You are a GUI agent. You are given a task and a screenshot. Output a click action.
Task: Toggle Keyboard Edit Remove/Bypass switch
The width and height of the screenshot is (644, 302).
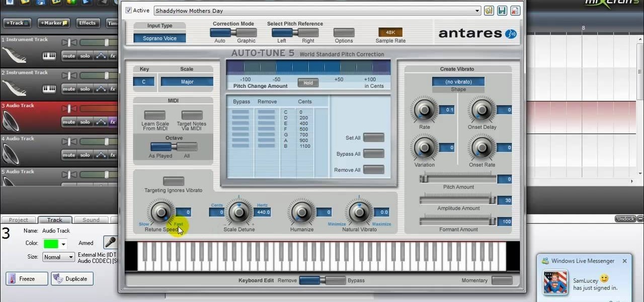pyautogui.click(x=323, y=280)
